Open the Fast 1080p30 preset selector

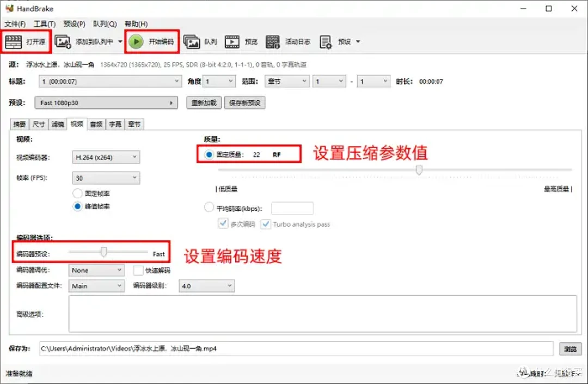(106, 103)
